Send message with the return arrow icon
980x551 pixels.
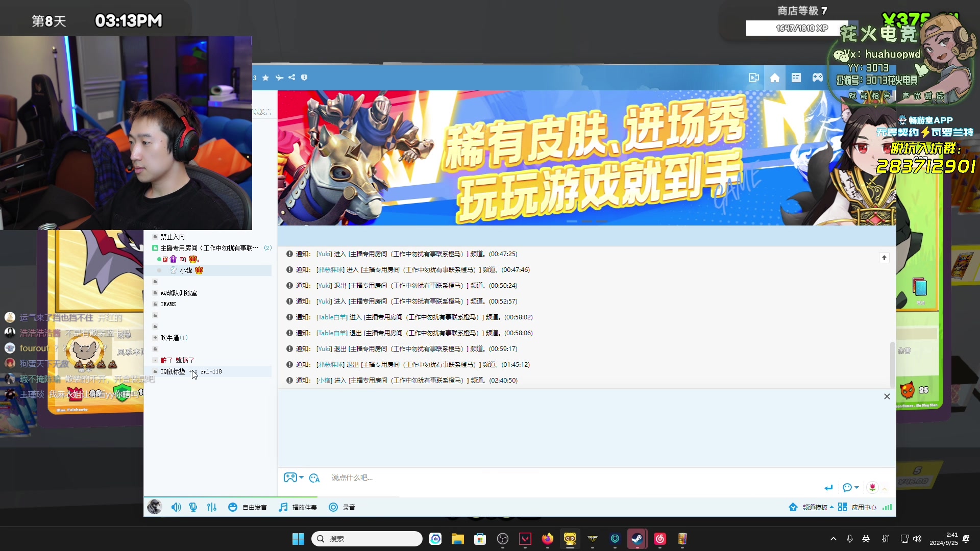pos(828,488)
